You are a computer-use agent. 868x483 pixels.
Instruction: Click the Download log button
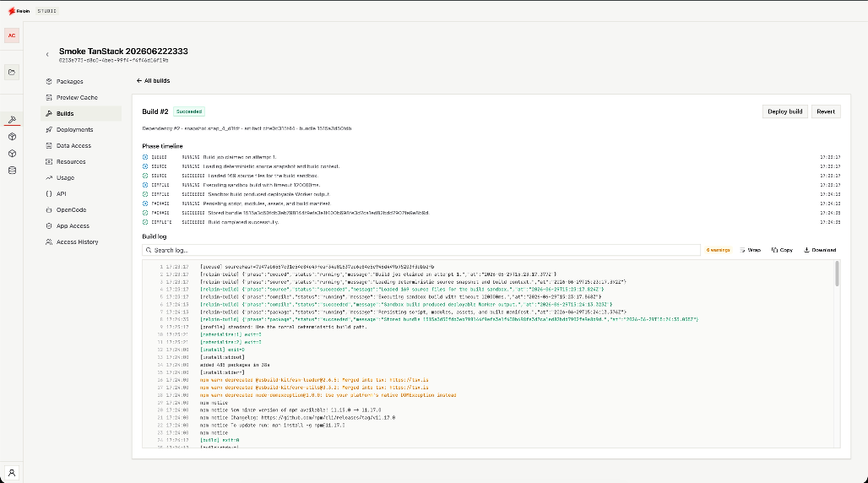[820, 250]
